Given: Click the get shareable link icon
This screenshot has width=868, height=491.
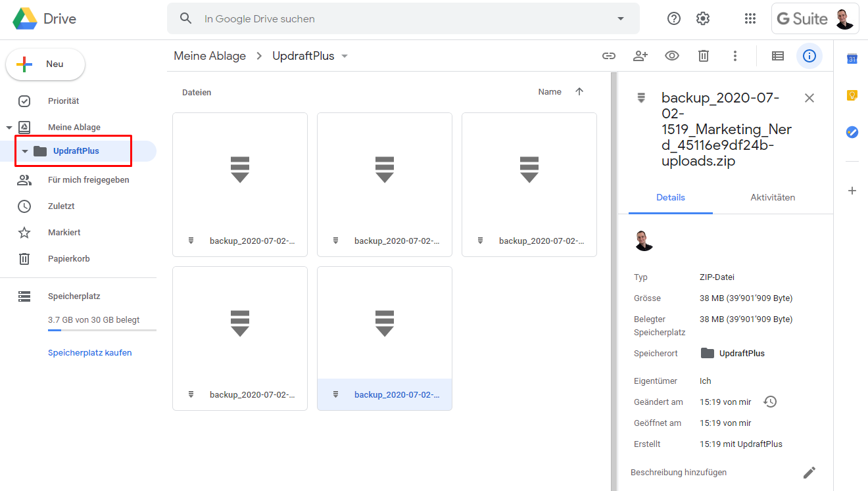Looking at the screenshot, I should [x=609, y=56].
